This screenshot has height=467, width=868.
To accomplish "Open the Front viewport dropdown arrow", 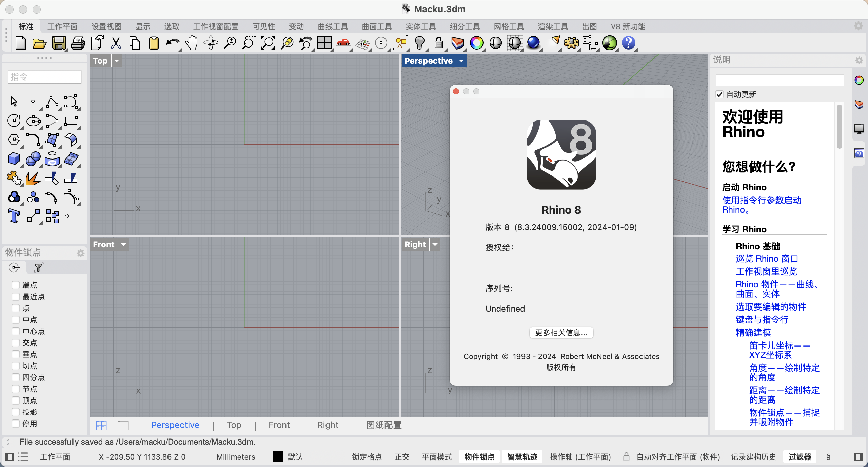I will [x=123, y=244].
